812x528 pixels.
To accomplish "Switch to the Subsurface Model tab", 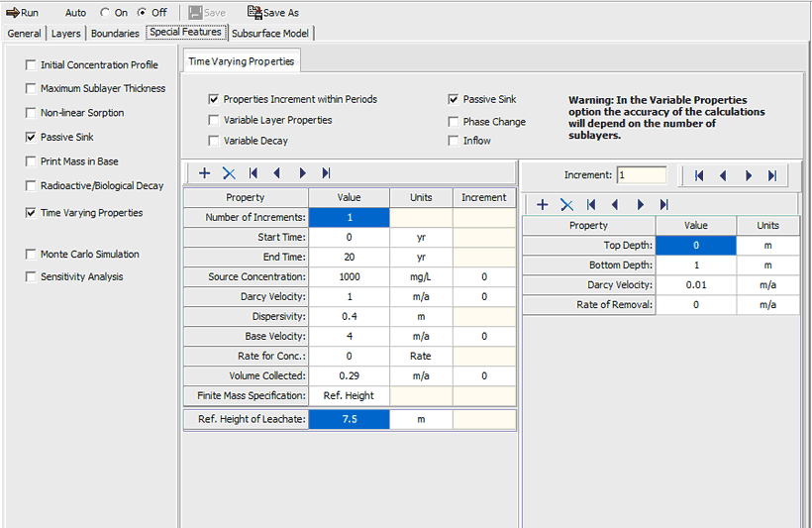I will point(270,33).
